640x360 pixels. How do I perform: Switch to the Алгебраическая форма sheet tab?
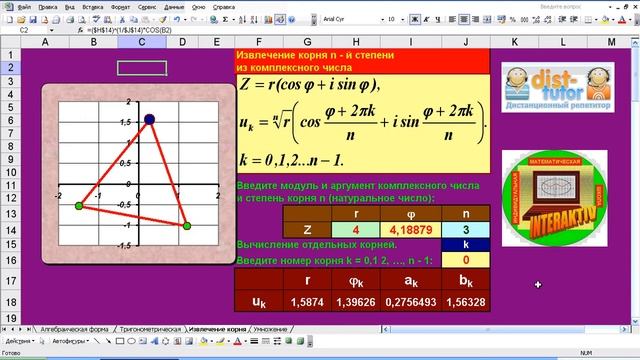coord(74,329)
